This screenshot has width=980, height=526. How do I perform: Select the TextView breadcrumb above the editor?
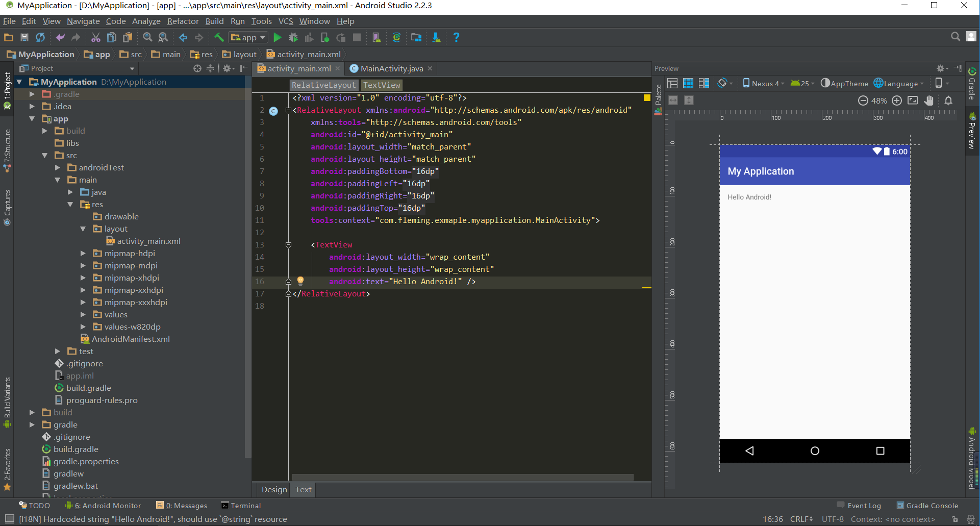pyautogui.click(x=381, y=85)
